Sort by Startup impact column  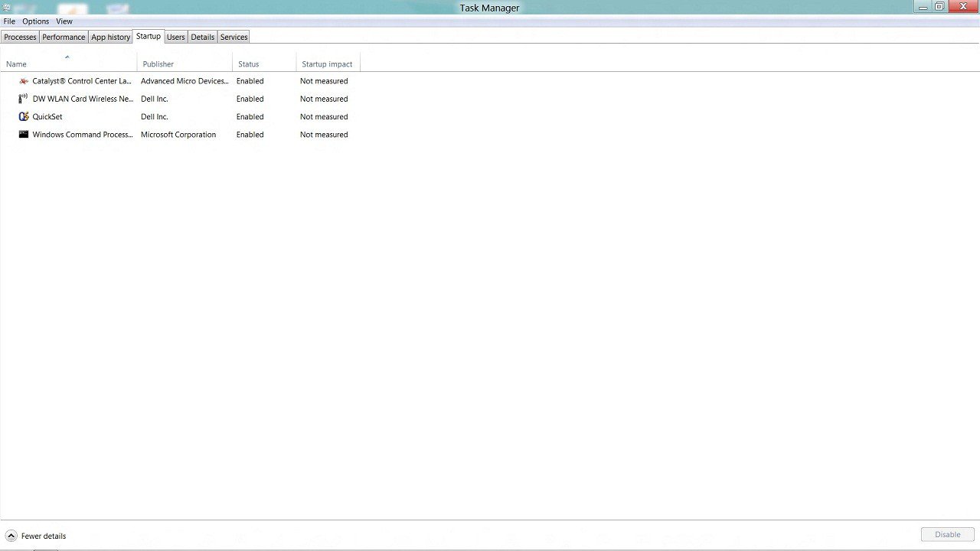point(327,64)
